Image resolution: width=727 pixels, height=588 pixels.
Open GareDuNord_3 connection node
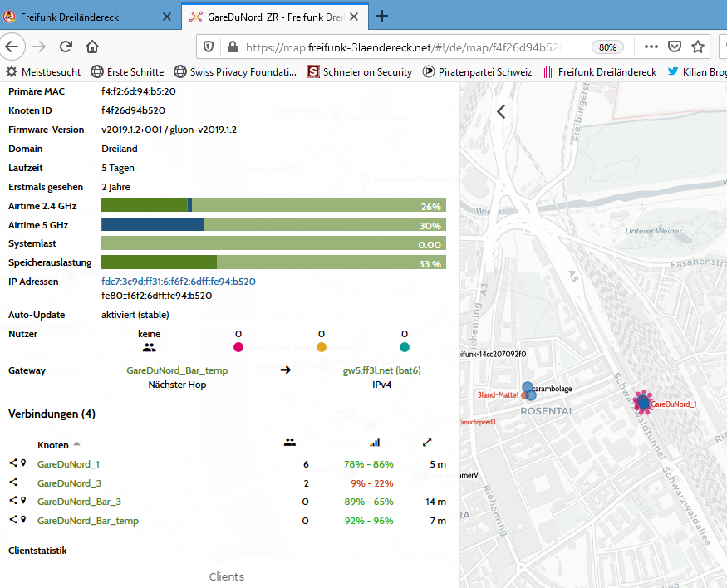69,483
